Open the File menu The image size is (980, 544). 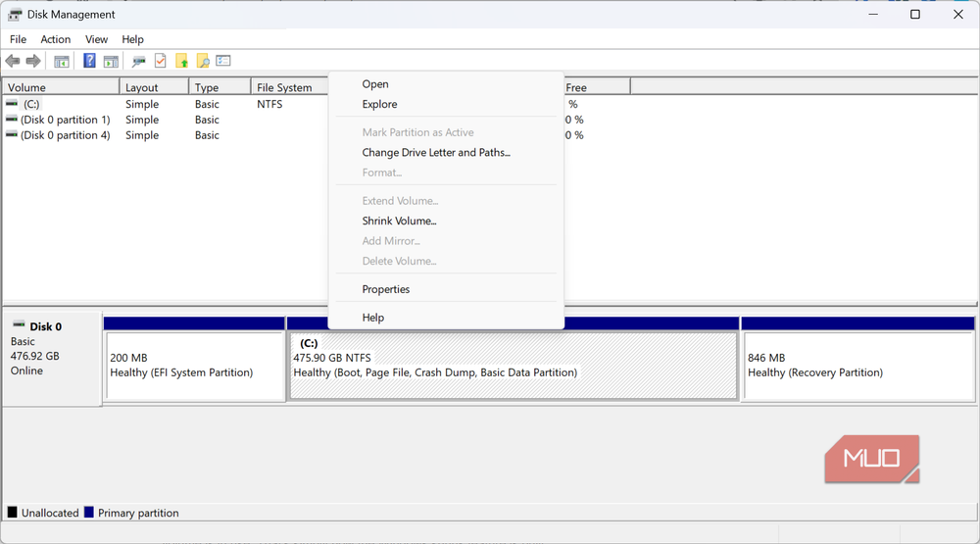tap(18, 39)
